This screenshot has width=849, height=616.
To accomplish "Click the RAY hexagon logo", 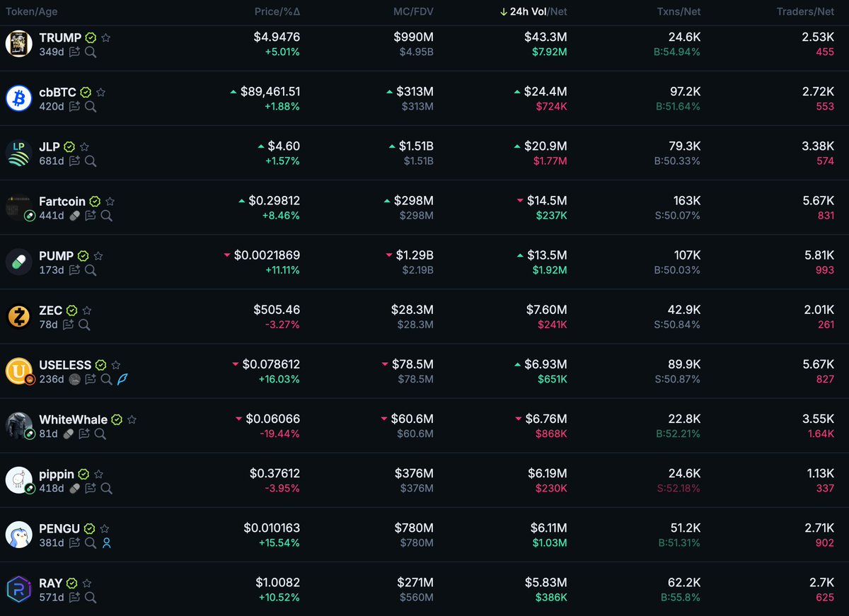I will coord(19,589).
